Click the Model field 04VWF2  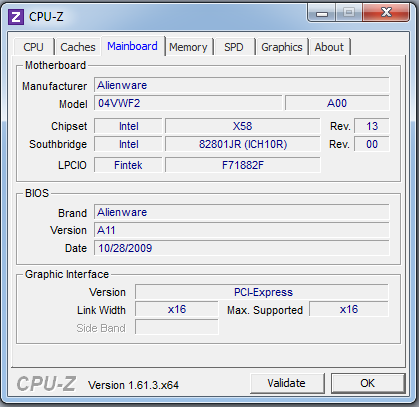(188, 103)
